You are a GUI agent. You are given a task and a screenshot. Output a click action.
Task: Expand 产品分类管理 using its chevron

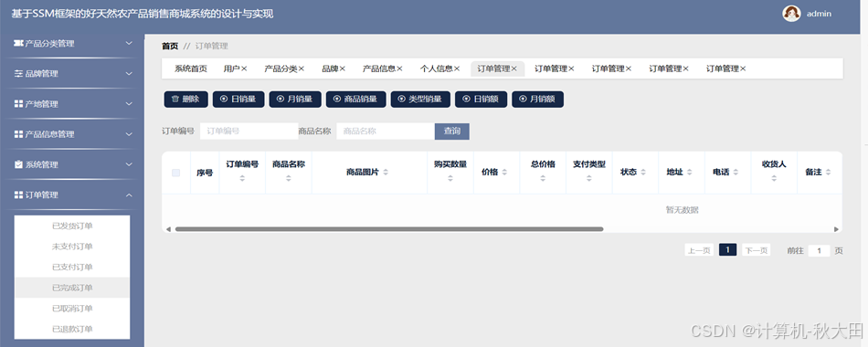129,43
